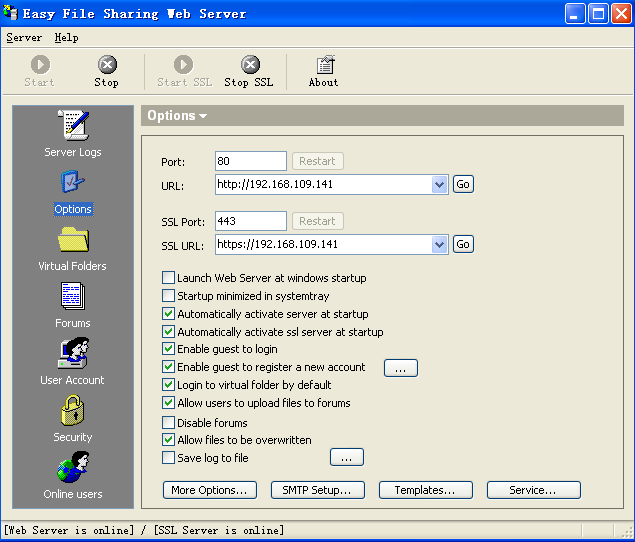Viewport: 635px width, 542px height.
Task: Click Restart button next to Port
Action: 318,161
